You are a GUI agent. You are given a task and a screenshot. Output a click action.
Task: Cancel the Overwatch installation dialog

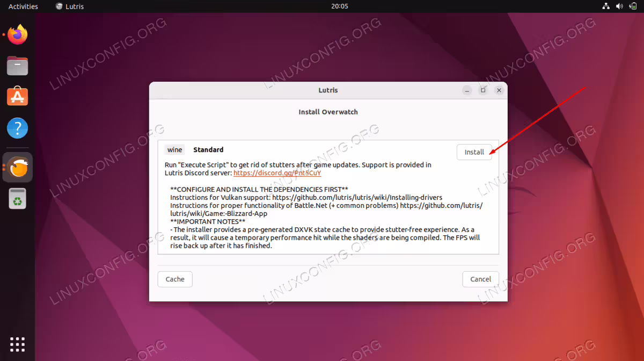(480, 279)
